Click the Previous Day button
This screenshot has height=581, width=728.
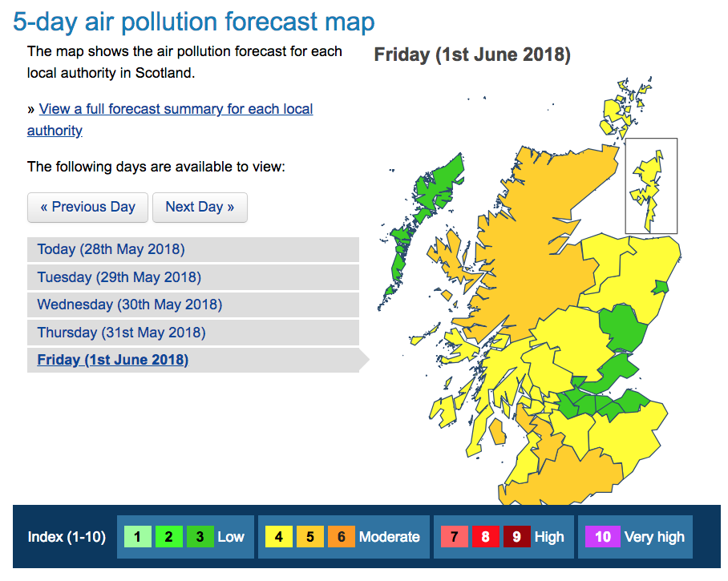tap(87, 207)
